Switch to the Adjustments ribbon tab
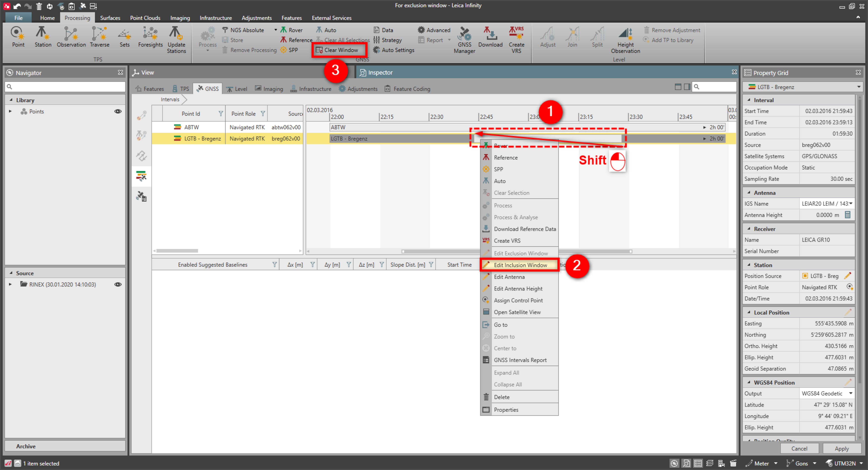 tap(256, 18)
